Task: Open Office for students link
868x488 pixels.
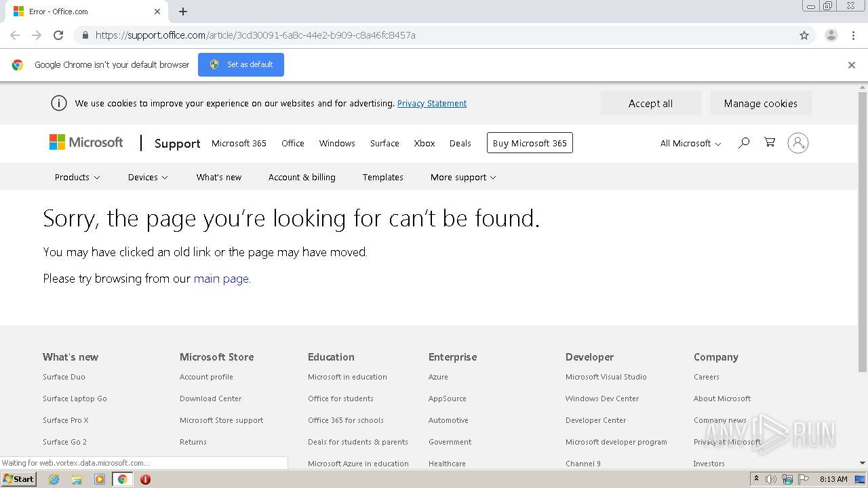Action: click(340, 399)
